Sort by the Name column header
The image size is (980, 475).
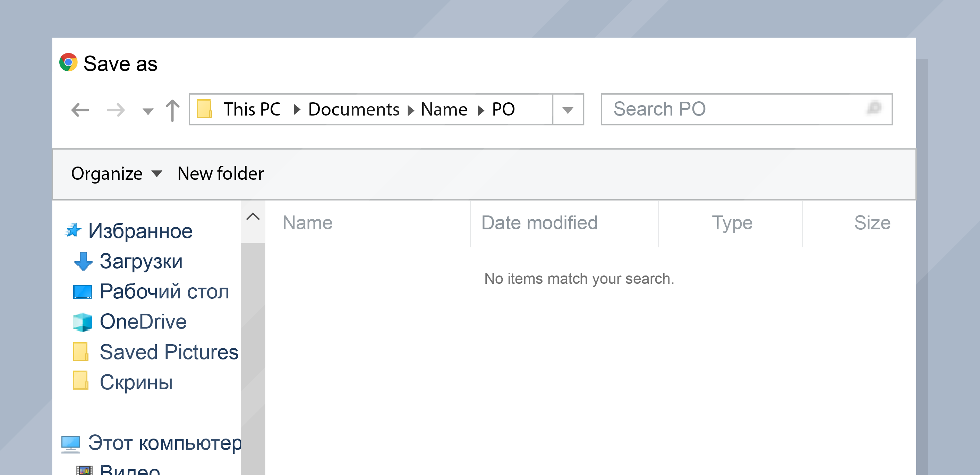(x=307, y=223)
